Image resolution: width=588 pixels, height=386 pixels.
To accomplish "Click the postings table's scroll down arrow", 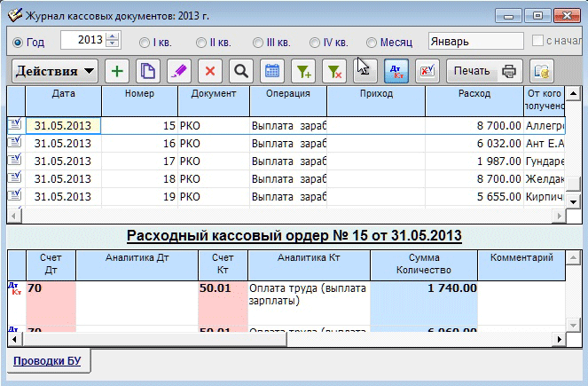I will tap(573, 326).
